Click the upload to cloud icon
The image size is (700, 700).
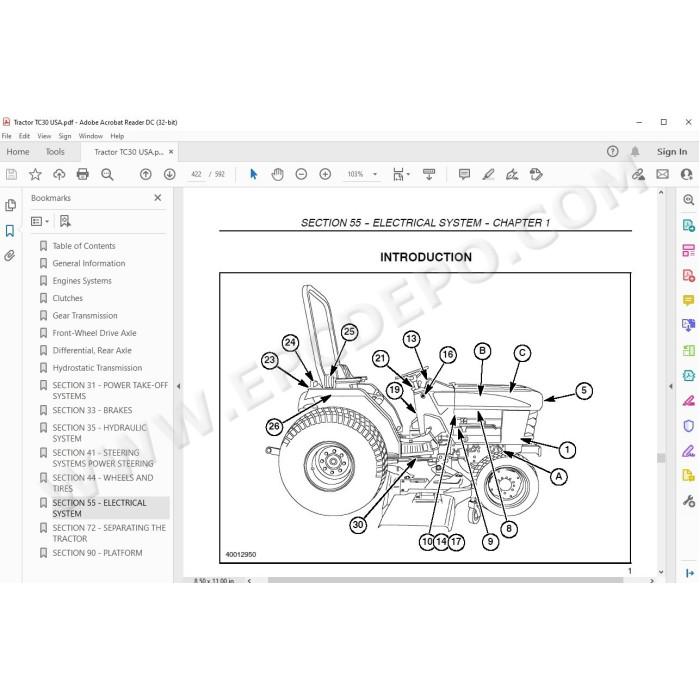pos(59,174)
